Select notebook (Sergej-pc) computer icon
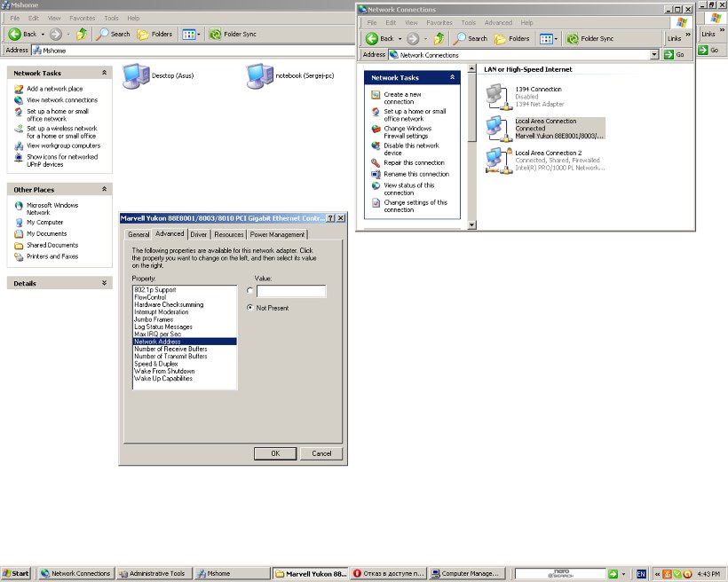The height and width of the screenshot is (582, 728). (259, 76)
